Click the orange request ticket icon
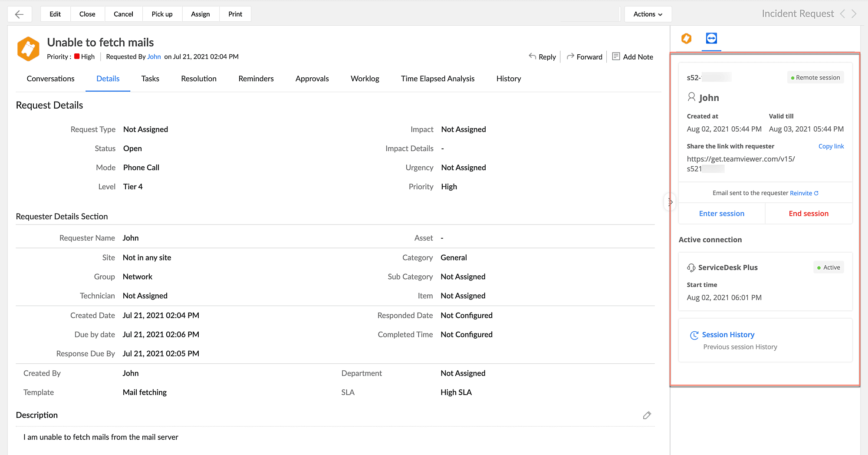The height and width of the screenshot is (455, 868). (x=28, y=49)
